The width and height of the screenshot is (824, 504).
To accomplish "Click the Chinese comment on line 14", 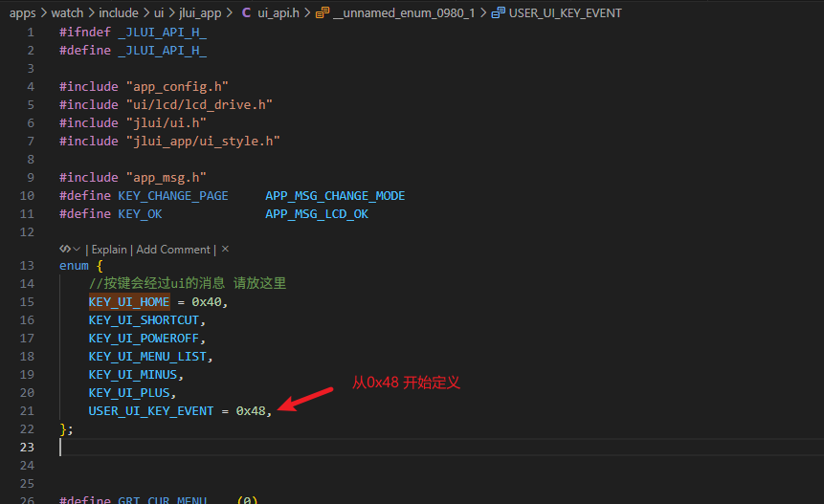I will coord(187,283).
